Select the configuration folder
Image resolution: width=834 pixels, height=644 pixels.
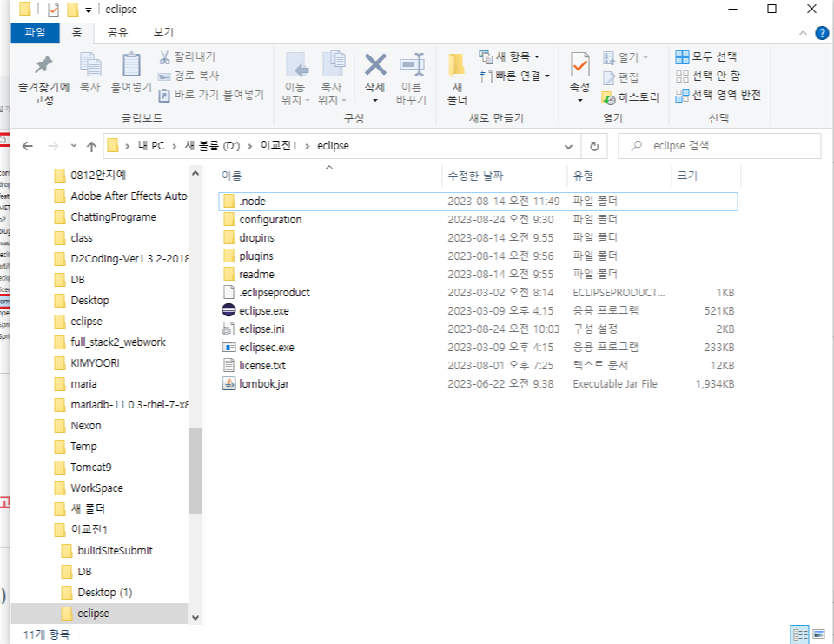tap(478, 219)
